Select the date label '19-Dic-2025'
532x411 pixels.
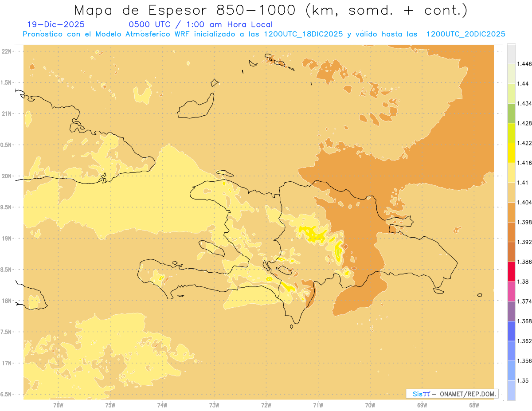coord(56,24)
